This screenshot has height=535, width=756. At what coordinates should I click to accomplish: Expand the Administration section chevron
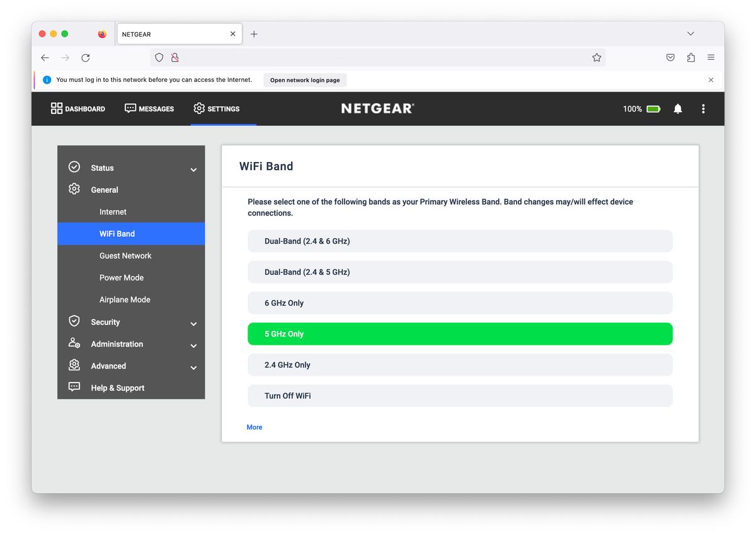[193, 345]
